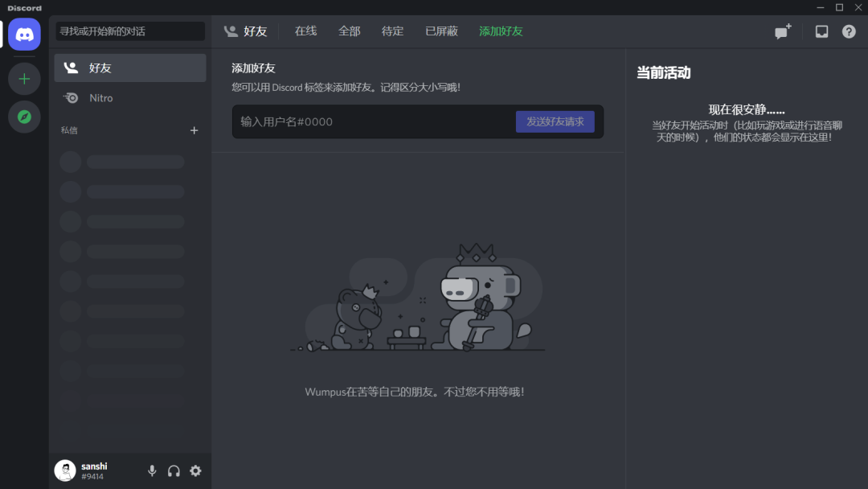Open the 待定 friend requests tab

click(392, 31)
